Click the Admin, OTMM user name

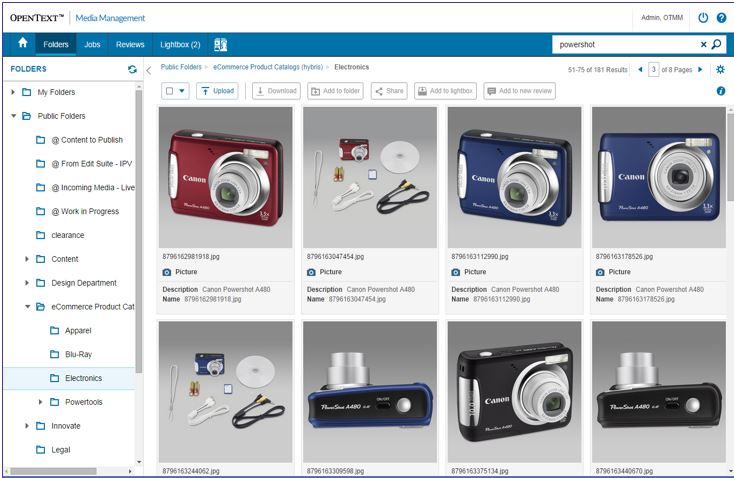(662, 18)
